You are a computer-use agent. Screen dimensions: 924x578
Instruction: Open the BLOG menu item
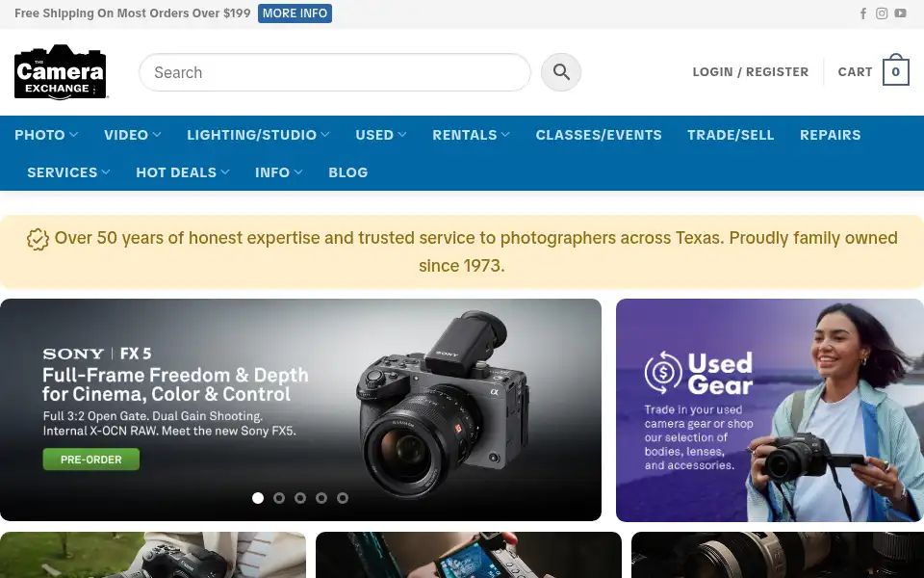(x=348, y=172)
